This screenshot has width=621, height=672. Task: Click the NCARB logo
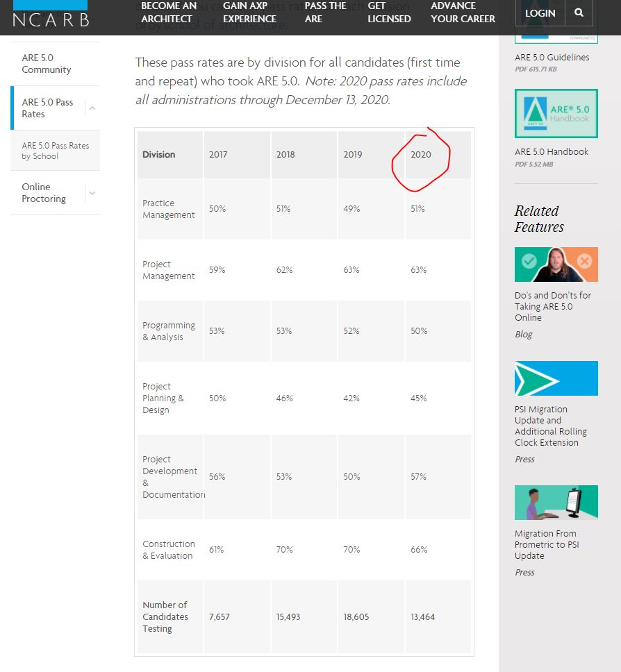[51, 15]
